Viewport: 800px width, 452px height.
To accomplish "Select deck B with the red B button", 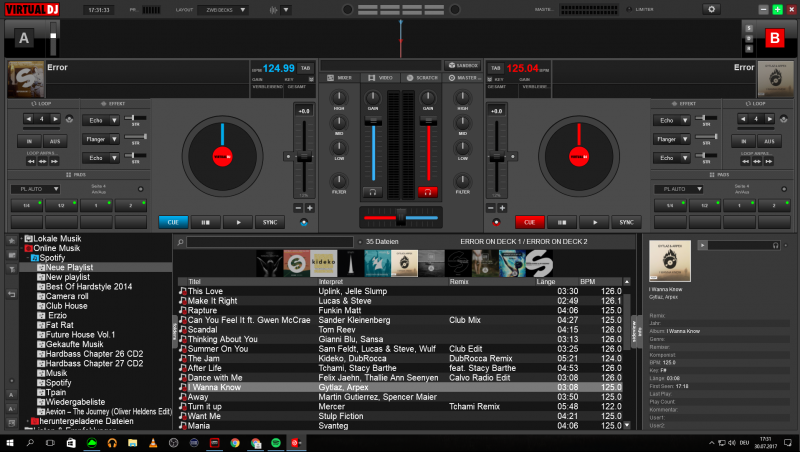I will pos(774,38).
